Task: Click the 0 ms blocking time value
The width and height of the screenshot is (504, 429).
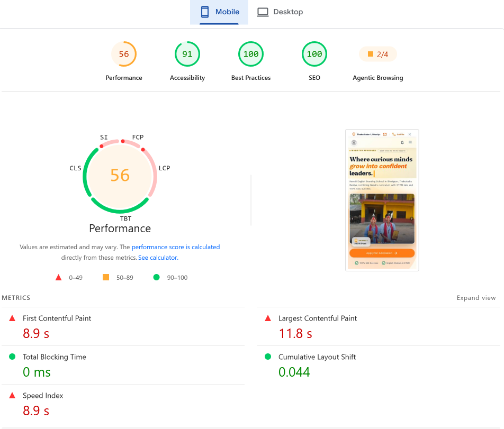Action: (x=37, y=372)
